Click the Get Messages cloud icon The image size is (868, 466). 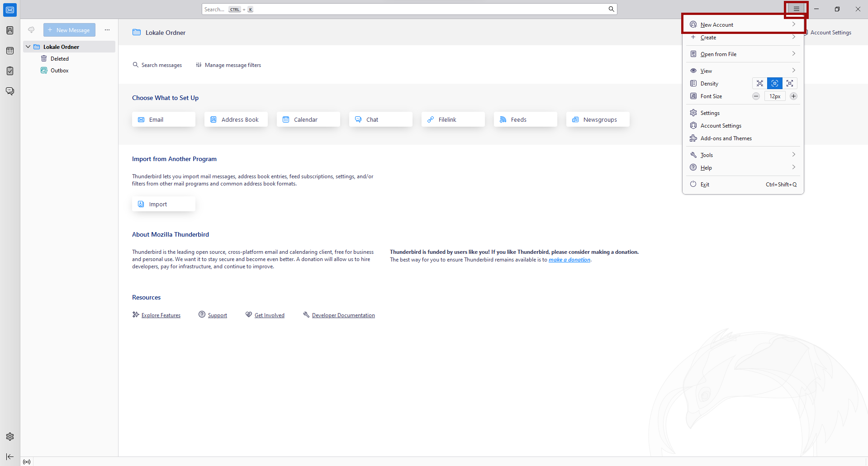[x=31, y=30]
